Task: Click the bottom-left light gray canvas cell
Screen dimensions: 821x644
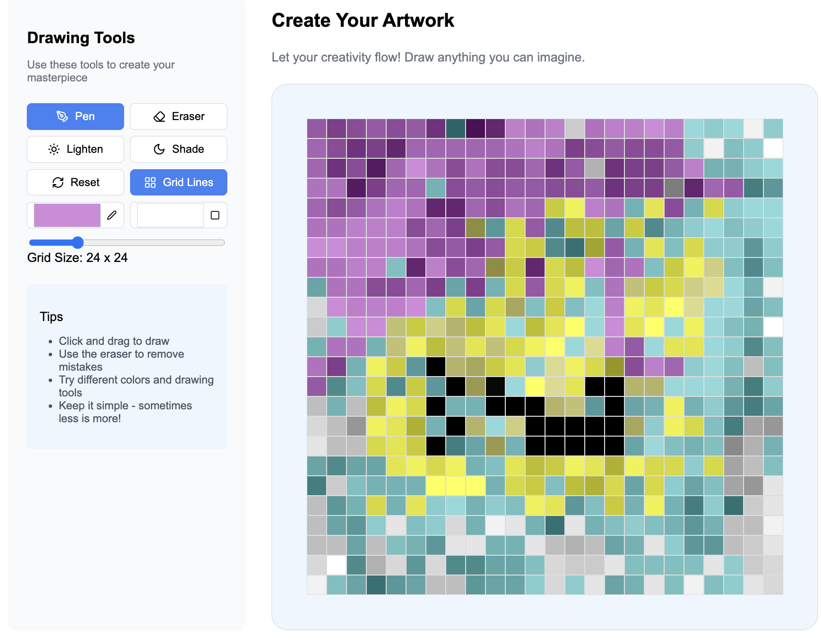Action: 317,585
